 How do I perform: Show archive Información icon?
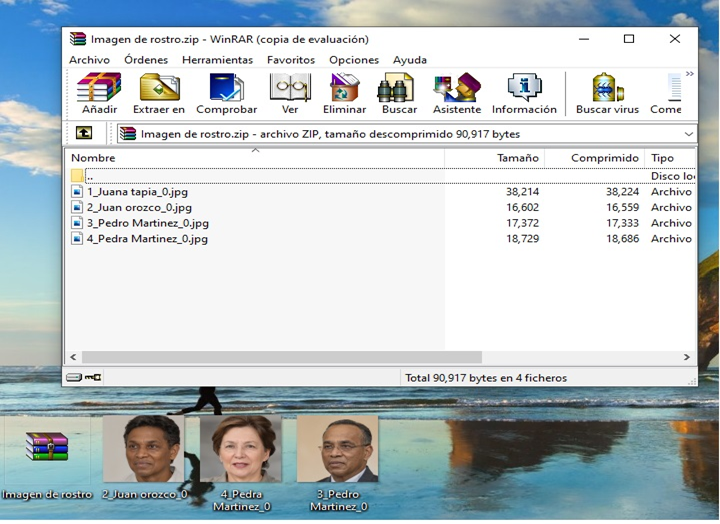[x=524, y=93]
